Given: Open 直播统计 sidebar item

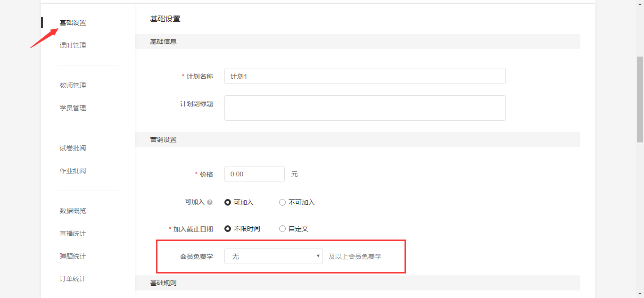Looking at the screenshot, I should coord(73,233).
